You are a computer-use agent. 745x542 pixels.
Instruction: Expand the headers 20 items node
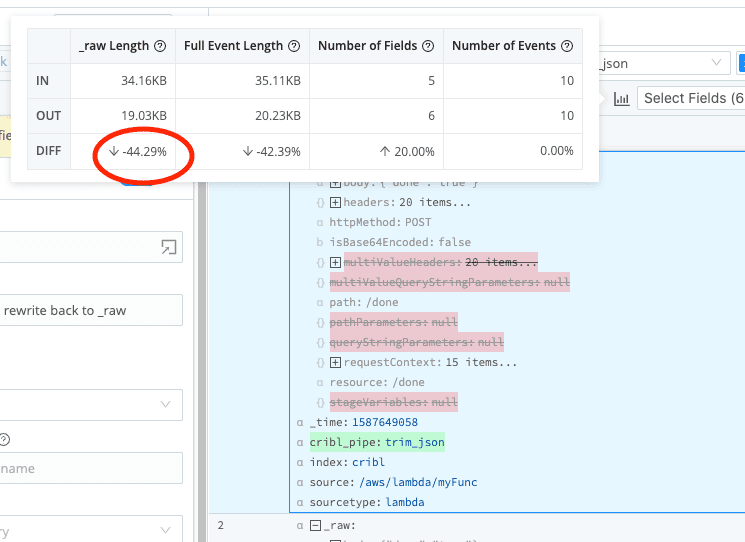335,202
